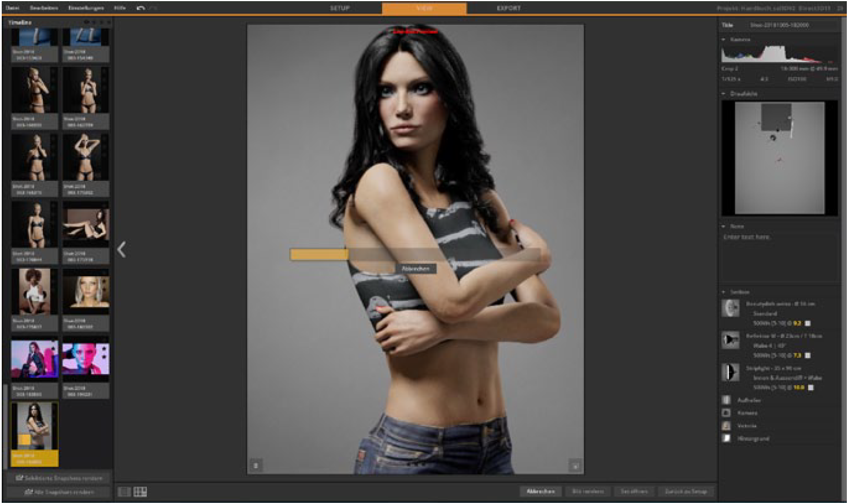Click the Aufheller reflector icon

tap(727, 400)
